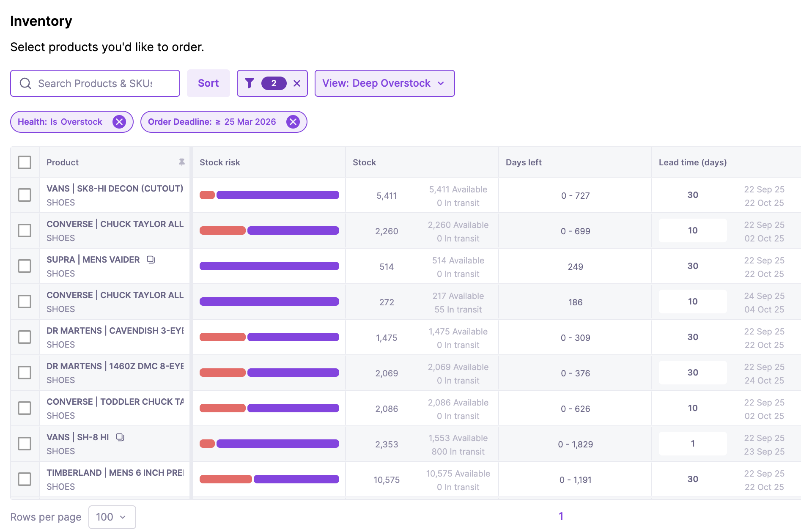This screenshot has height=532, width=801.
Task: Select the SUPRA MENS VAIDER row checkbox
Action: click(x=25, y=266)
